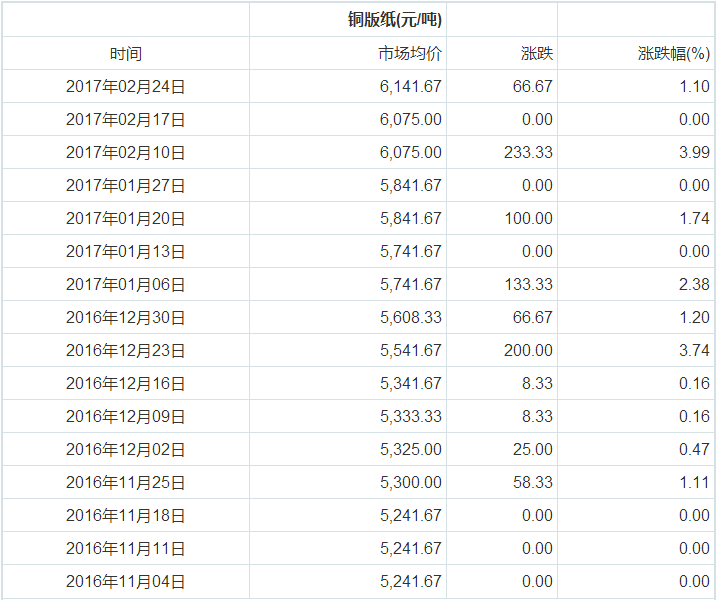This screenshot has width=717, height=600.
Task: Select the 2.38 percent cell
Action: pos(694,285)
